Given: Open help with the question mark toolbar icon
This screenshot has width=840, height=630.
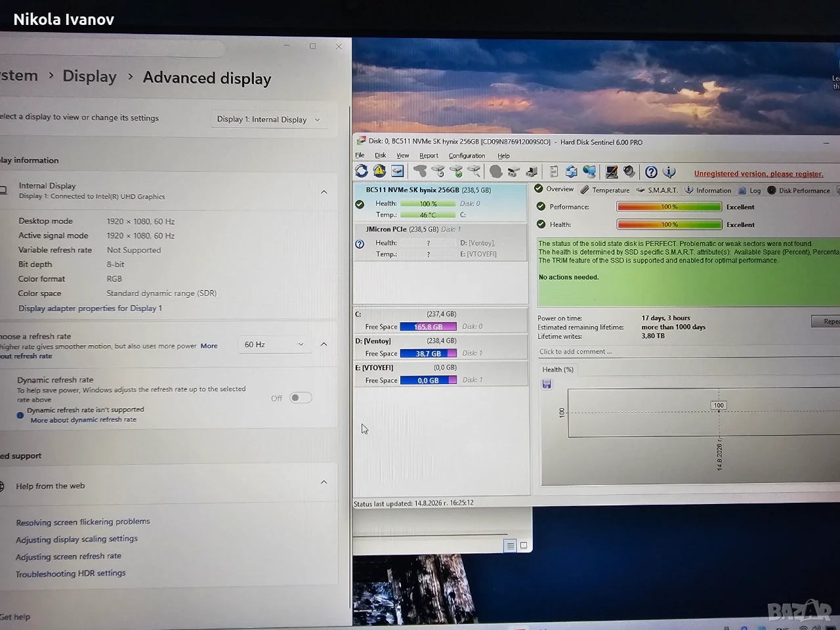Looking at the screenshot, I should 651,172.
